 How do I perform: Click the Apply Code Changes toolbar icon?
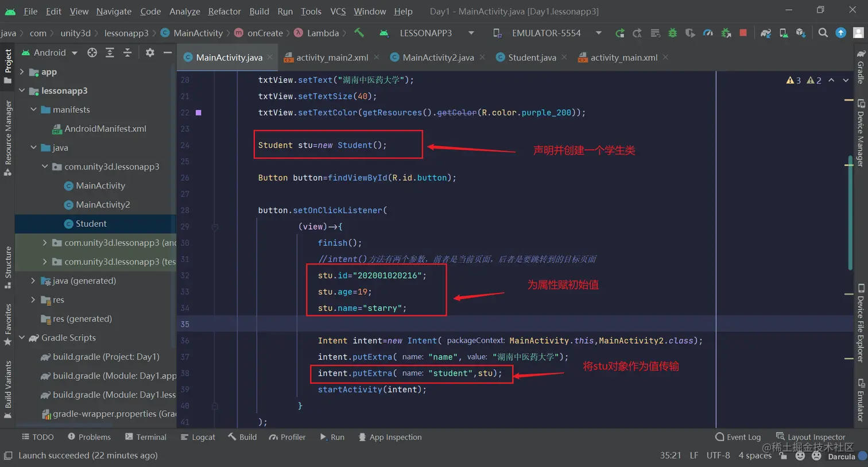tap(655, 33)
